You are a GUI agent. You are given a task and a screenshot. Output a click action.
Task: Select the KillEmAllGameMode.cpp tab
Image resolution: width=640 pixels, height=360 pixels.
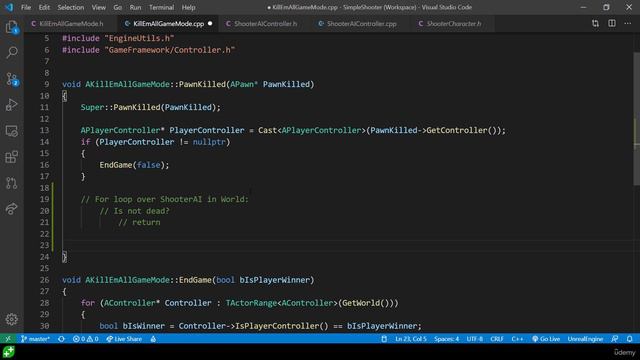[168, 24]
